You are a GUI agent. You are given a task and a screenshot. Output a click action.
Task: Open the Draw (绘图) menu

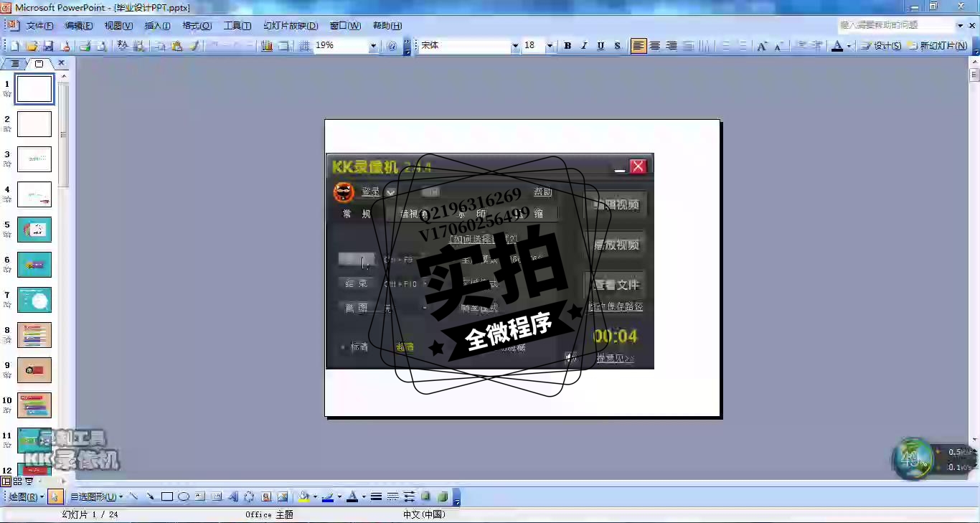pos(27,496)
